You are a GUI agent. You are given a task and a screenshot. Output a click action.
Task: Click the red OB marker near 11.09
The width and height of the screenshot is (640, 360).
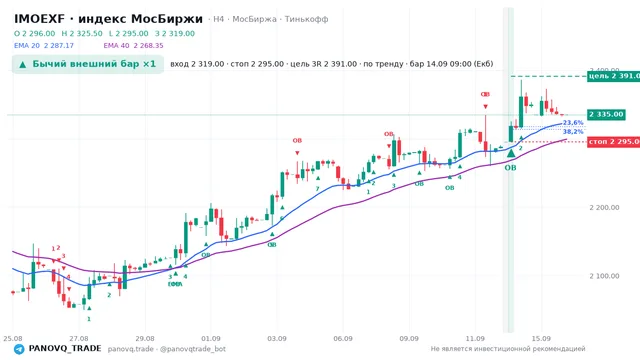(x=485, y=95)
